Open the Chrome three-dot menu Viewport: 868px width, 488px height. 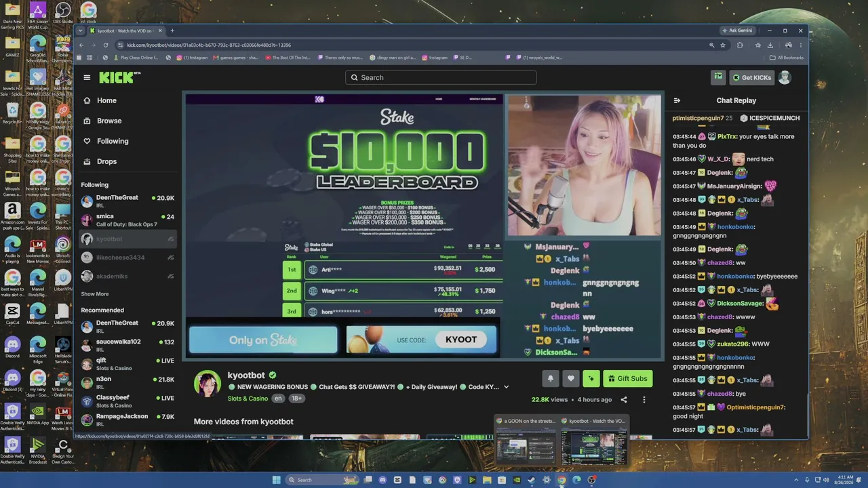tap(802, 45)
